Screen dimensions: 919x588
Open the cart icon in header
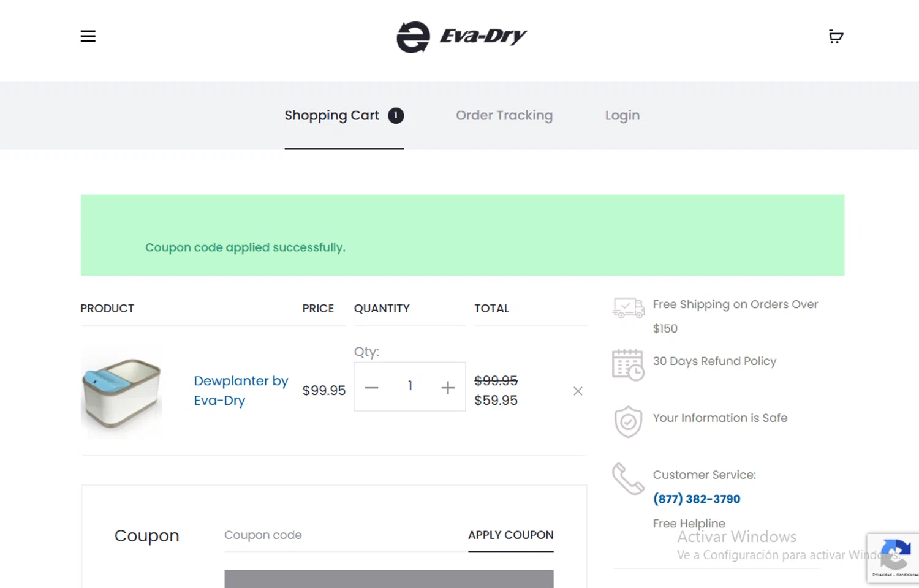836,37
